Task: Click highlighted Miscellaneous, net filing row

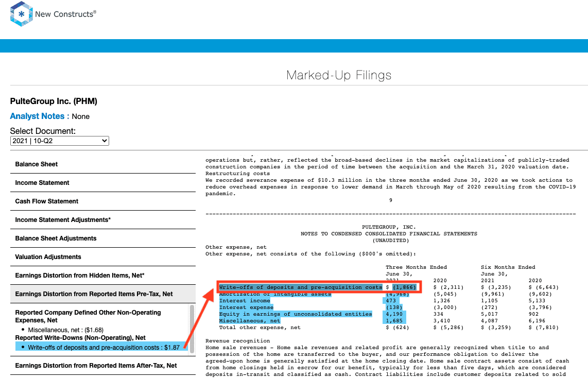Action: point(250,321)
